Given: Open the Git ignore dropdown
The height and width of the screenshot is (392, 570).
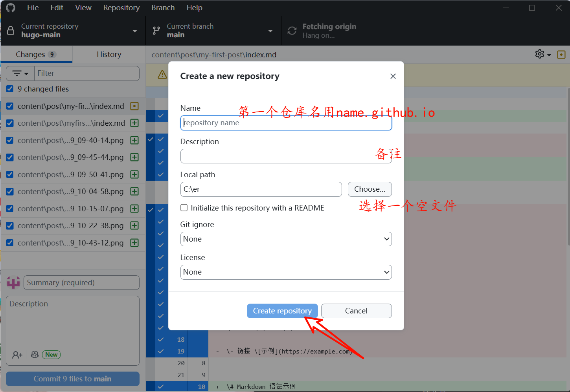Looking at the screenshot, I should pos(286,239).
